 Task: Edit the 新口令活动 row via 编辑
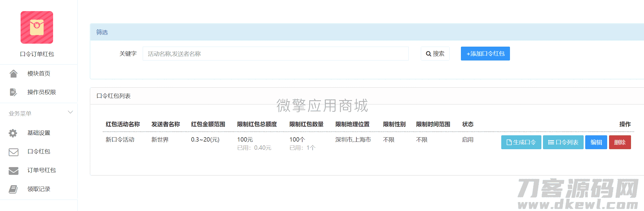click(x=596, y=142)
